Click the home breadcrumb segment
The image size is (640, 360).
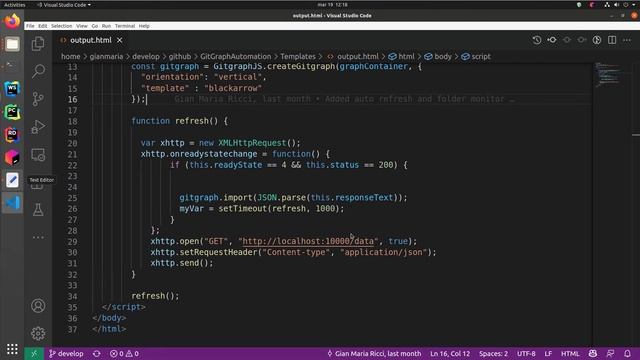click(x=71, y=56)
